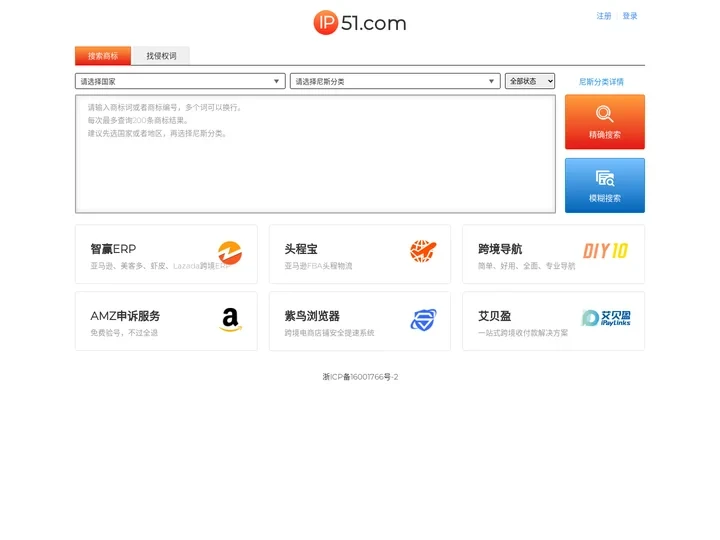Switch to the 找侵权词 tab
This screenshot has height=540, width=720.
161,56
